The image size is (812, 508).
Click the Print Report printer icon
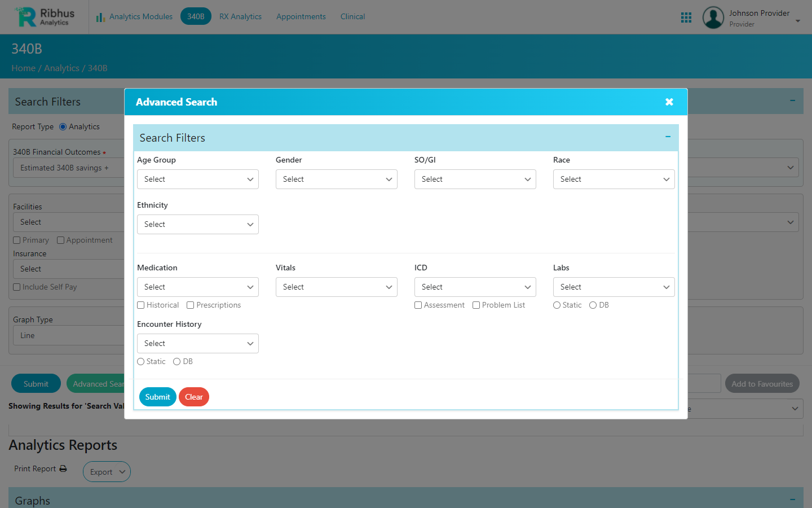point(63,468)
